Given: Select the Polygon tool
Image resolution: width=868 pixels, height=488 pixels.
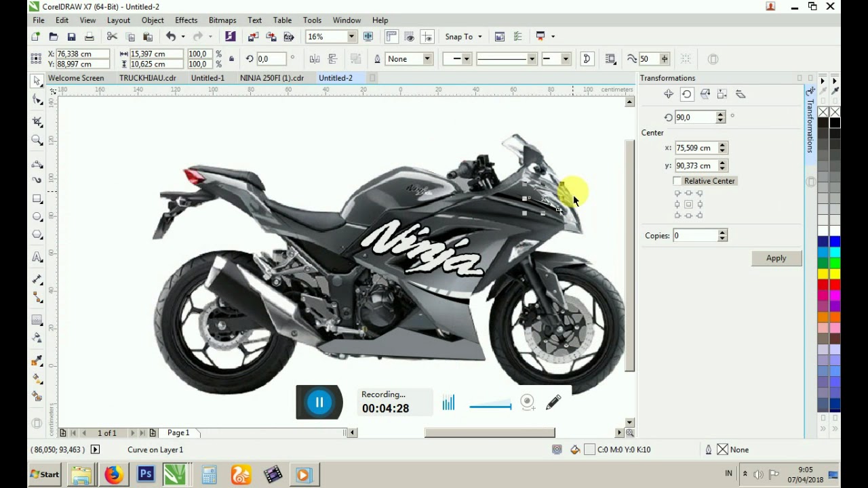Looking at the screenshot, I should 37,235.
